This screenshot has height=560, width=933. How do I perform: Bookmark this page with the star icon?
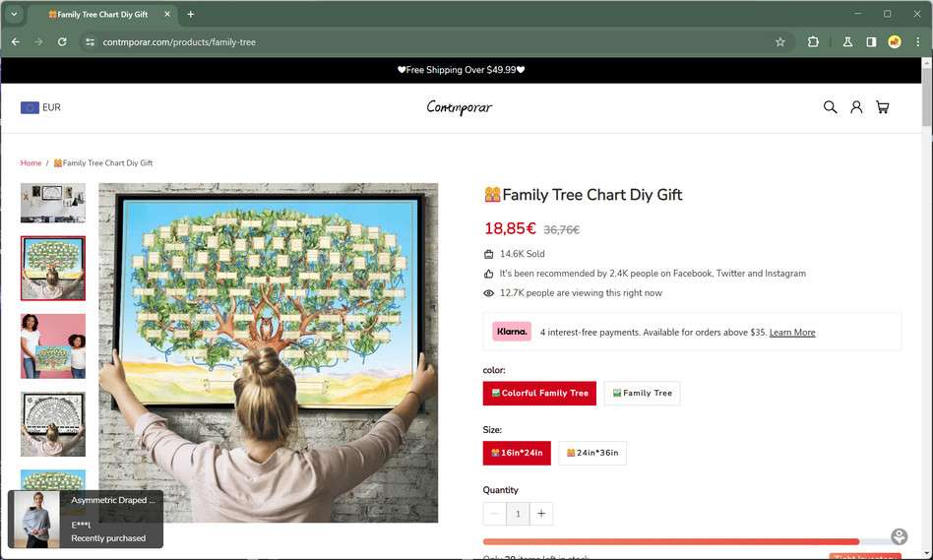780,41
